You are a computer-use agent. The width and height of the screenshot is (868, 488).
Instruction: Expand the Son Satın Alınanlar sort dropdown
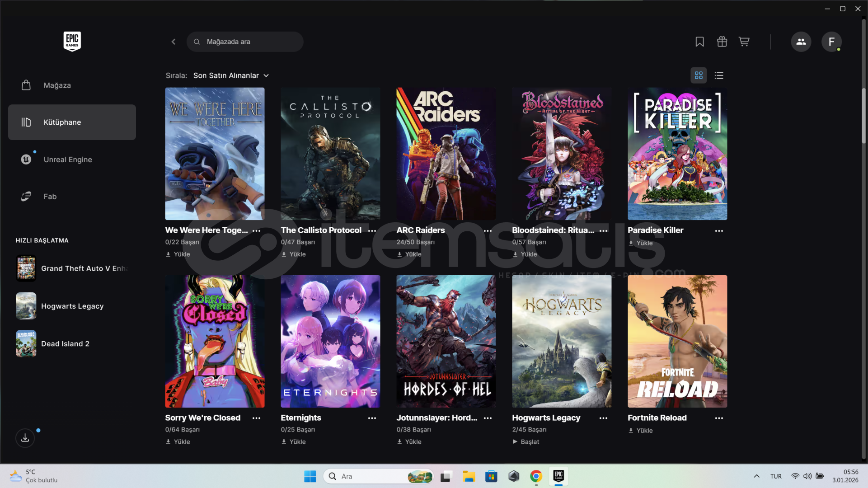(x=231, y=75)
